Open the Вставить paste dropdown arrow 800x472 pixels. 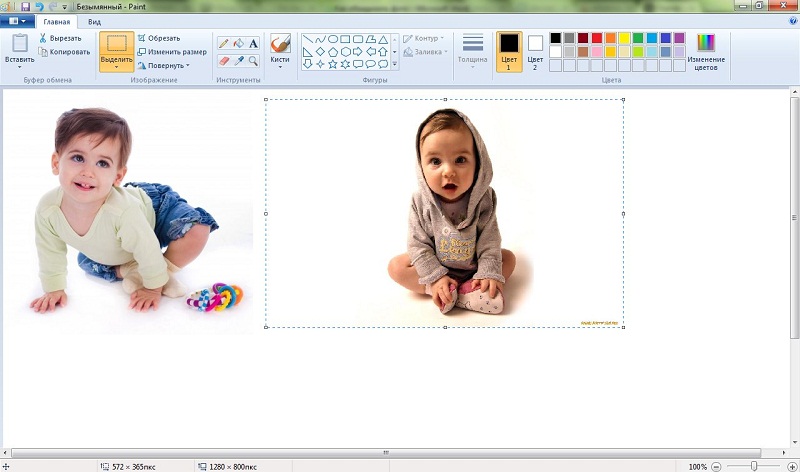(19, 67)
